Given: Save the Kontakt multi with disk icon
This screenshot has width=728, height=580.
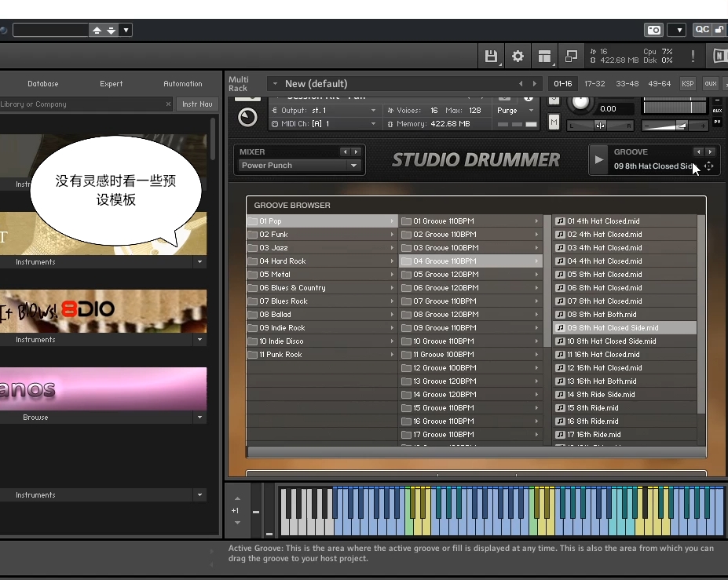Looking at the screenshot, I should pyautogui.click(x=490, y=57).
